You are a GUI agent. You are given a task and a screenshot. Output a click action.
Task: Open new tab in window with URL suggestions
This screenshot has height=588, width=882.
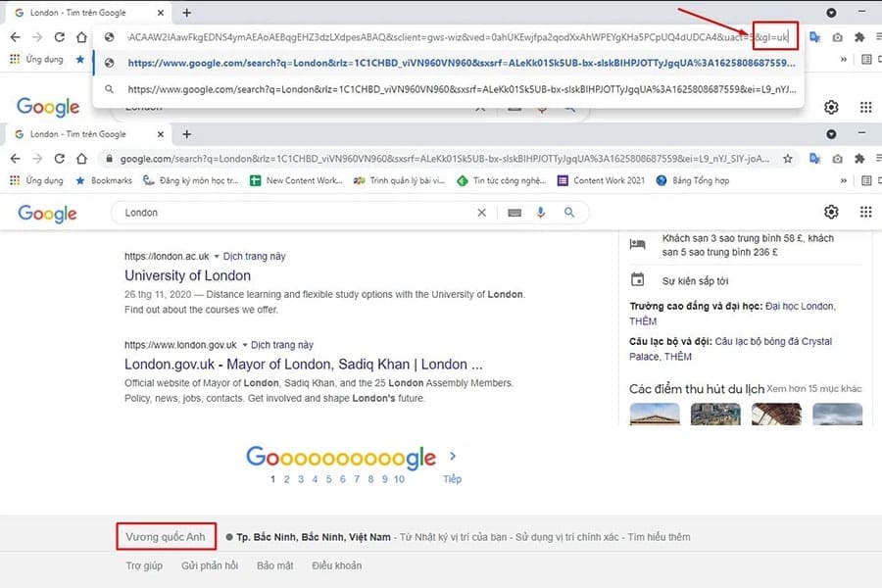tap(187, 13)
